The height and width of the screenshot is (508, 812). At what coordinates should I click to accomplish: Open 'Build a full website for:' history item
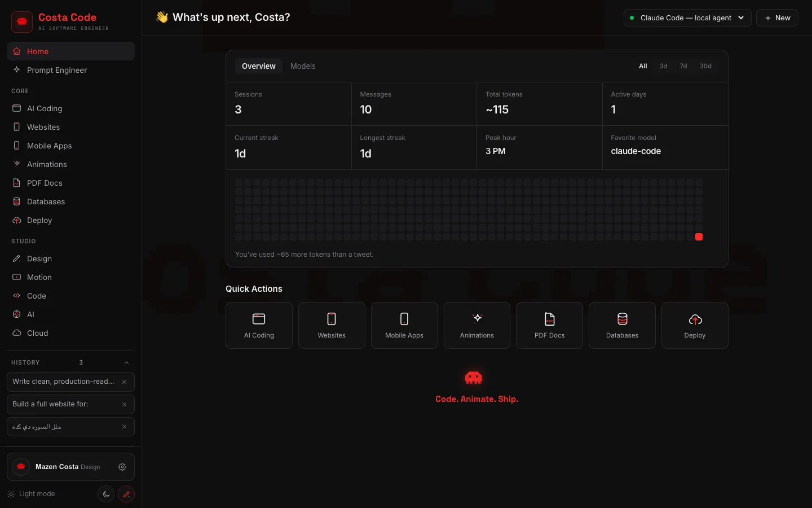[50, 404]
